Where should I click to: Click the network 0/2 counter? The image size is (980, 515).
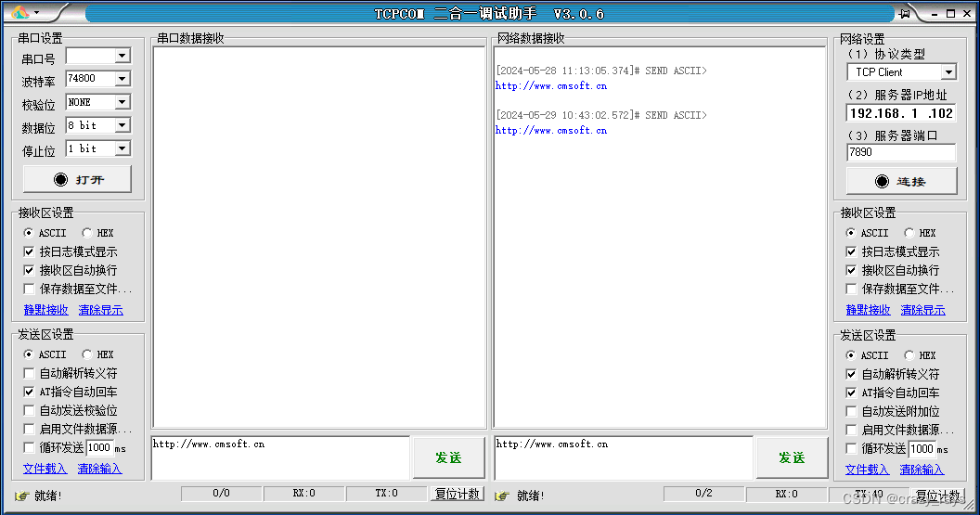click(x=703, y=493)
